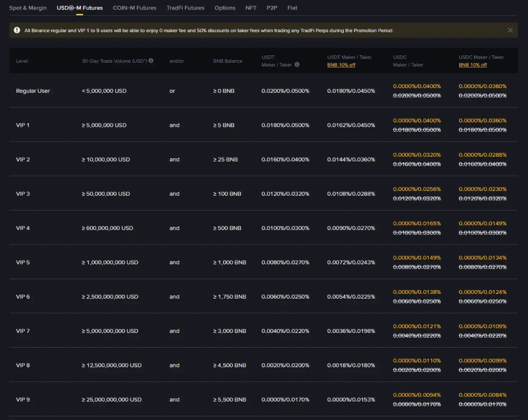This screenshot has height=420, width=528.
Task: Click BNB discounted fee 0.0054%/0.0225%
Action: coord(351,297)
